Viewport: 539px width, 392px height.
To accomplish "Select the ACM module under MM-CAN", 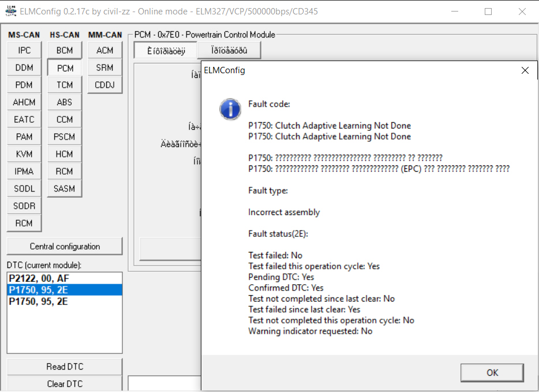I will [105, 50].
